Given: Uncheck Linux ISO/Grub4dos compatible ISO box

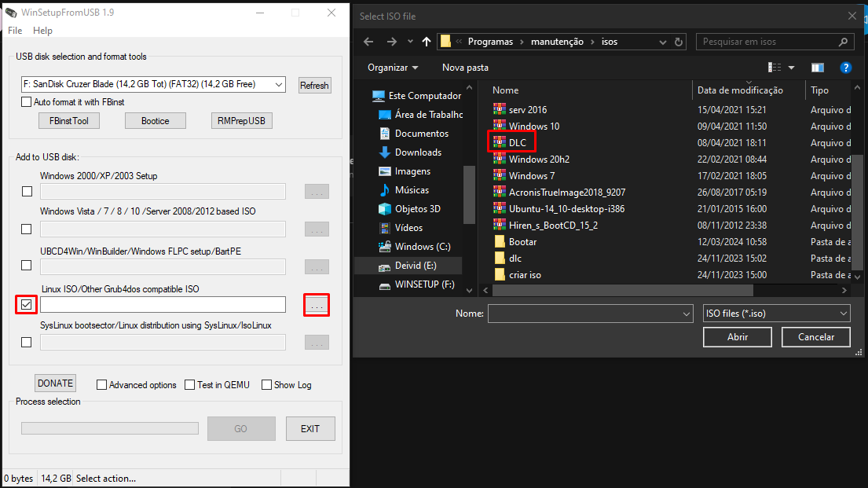Looking at the screenshot, I should (x=26, y=305).
